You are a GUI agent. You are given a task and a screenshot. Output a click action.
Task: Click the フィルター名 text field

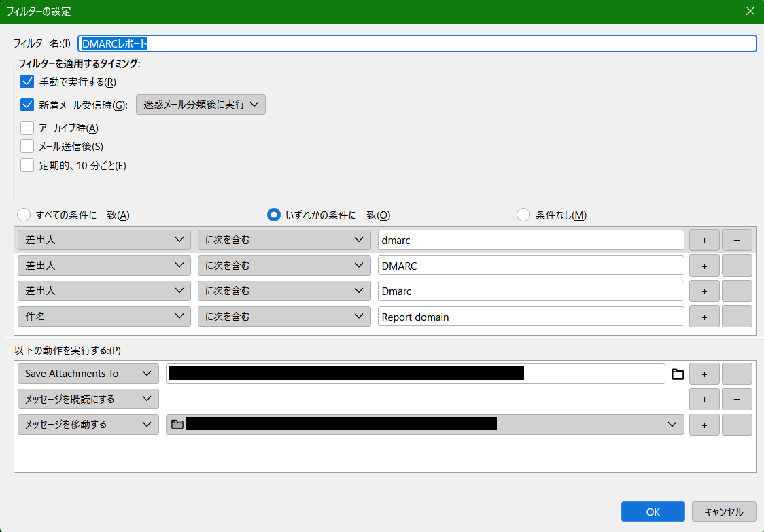pos(417,43)
